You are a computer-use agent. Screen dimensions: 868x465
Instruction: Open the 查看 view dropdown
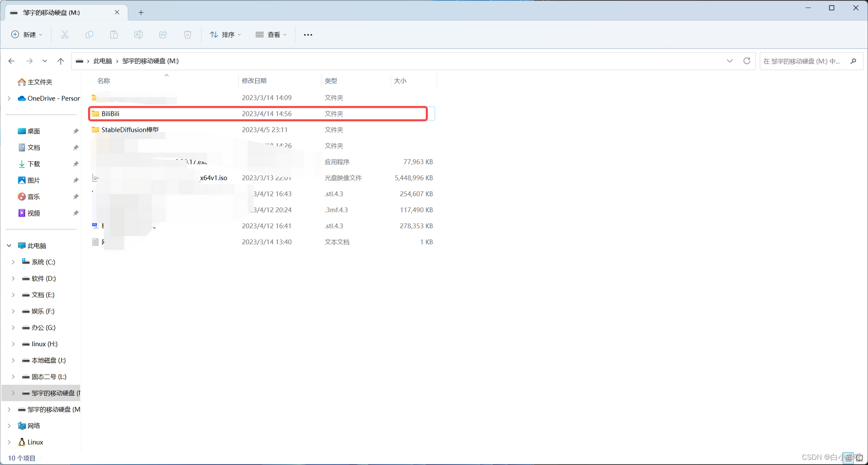[271, 35]
